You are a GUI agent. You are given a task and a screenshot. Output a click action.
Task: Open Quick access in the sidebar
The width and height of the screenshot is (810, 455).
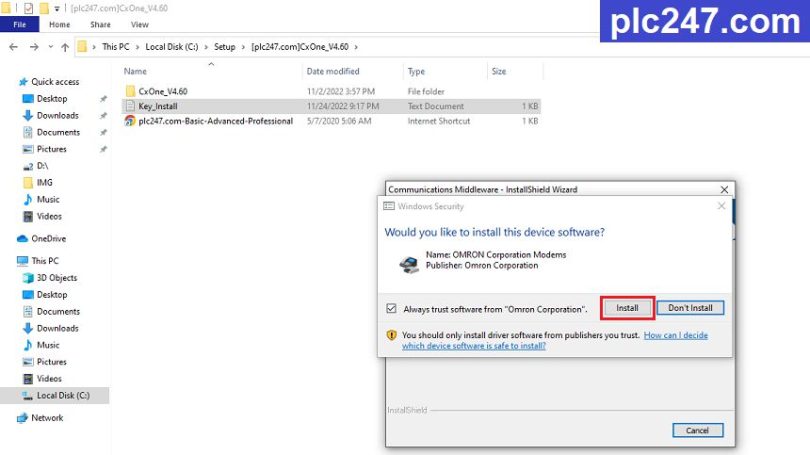(x=55, y=82)
